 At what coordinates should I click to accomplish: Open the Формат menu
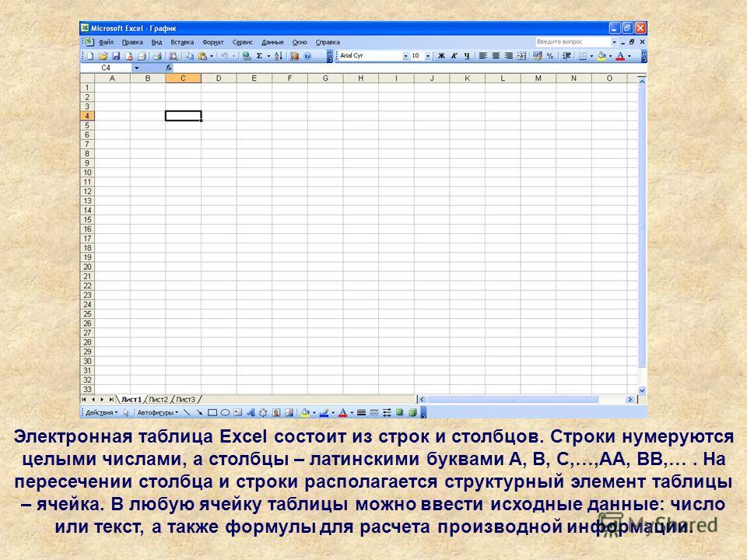pyautogui.click(x=213, y=42)
